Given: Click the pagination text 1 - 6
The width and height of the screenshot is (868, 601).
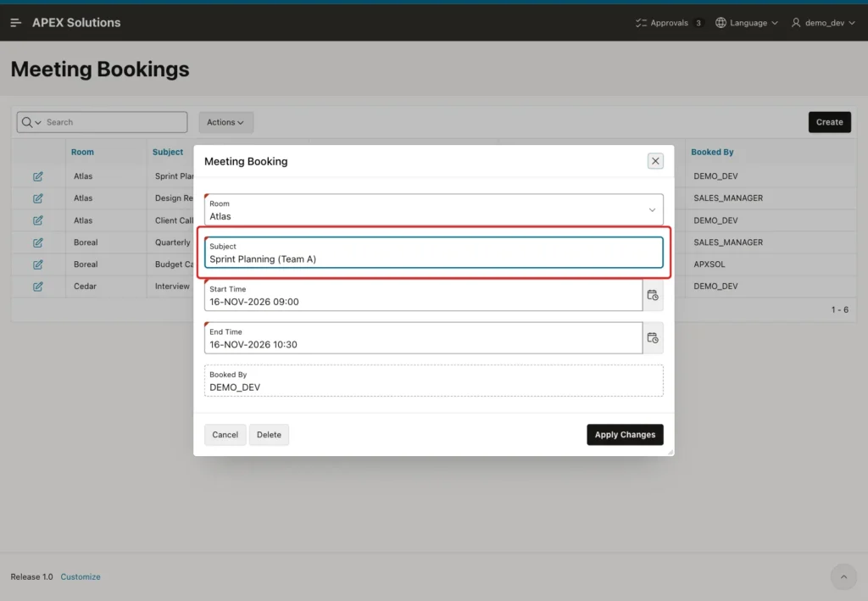Looking at the screenshot, I should pyautogui.click(x=839, y=309).
